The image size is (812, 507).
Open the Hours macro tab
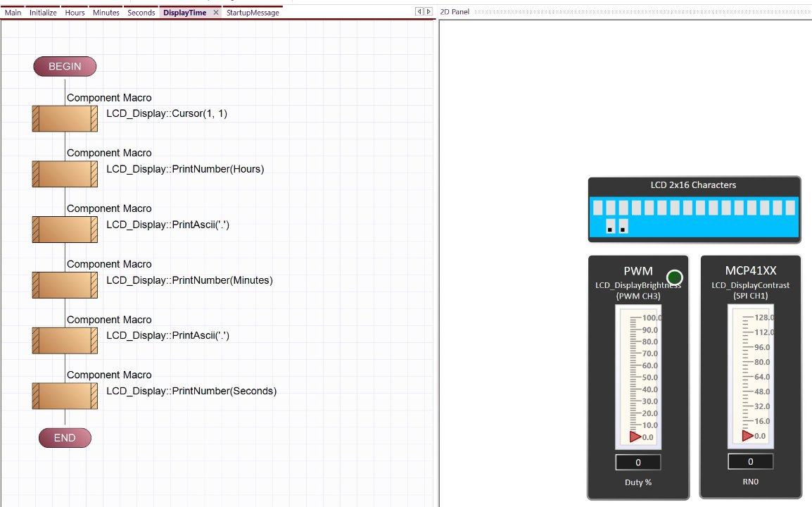point(74,12)
